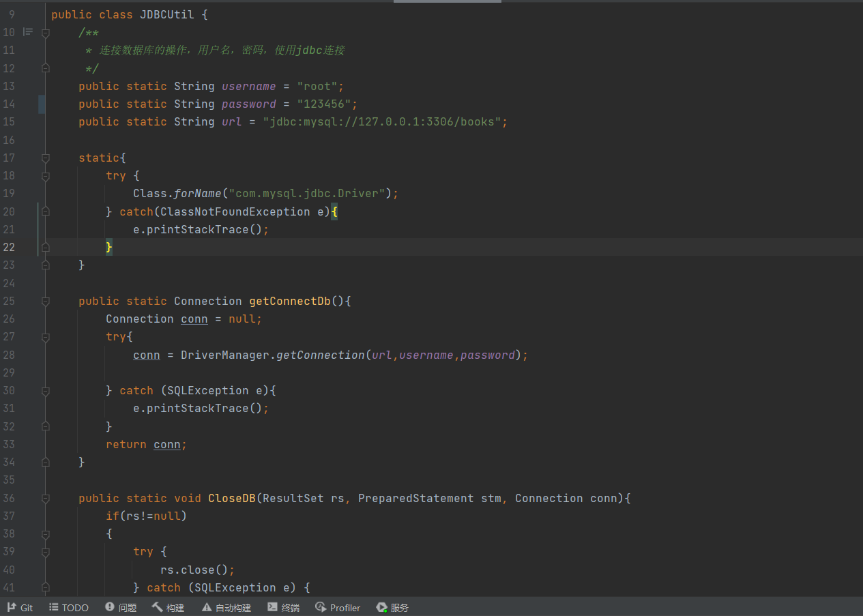
Task: Click the PreparedStatement stm parameter
Action: (430, 499)
